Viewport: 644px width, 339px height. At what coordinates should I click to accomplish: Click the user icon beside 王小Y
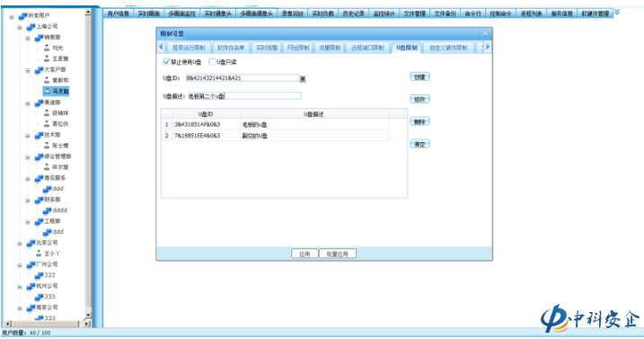click(39, 254)
